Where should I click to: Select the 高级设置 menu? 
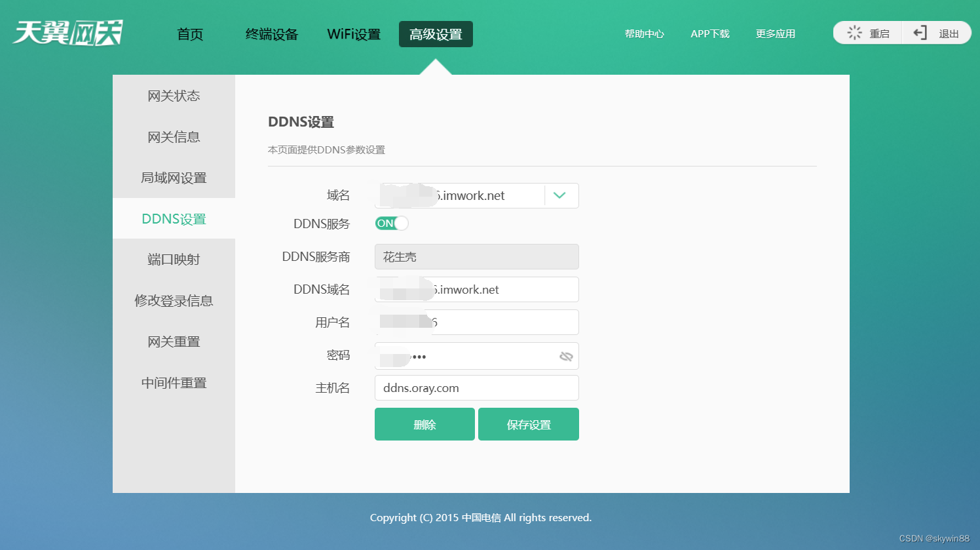point(436,34)
